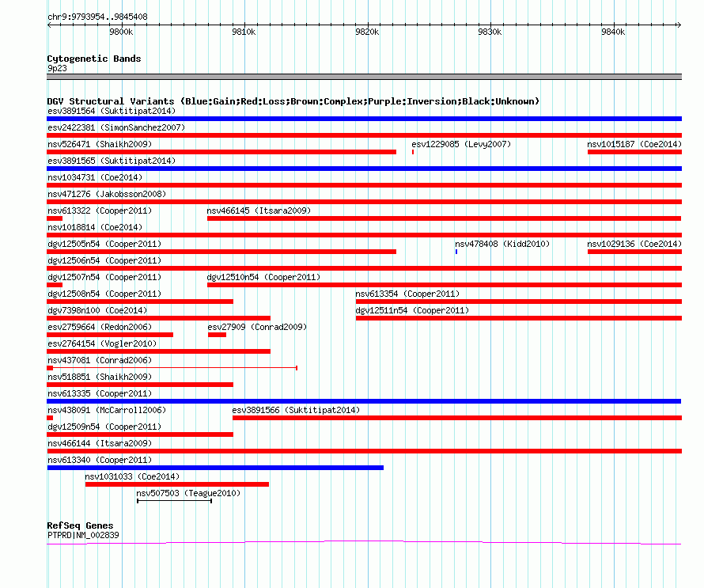Click the 9820k ruler marker
704x588 pixels.
click(x=367, y=32)
